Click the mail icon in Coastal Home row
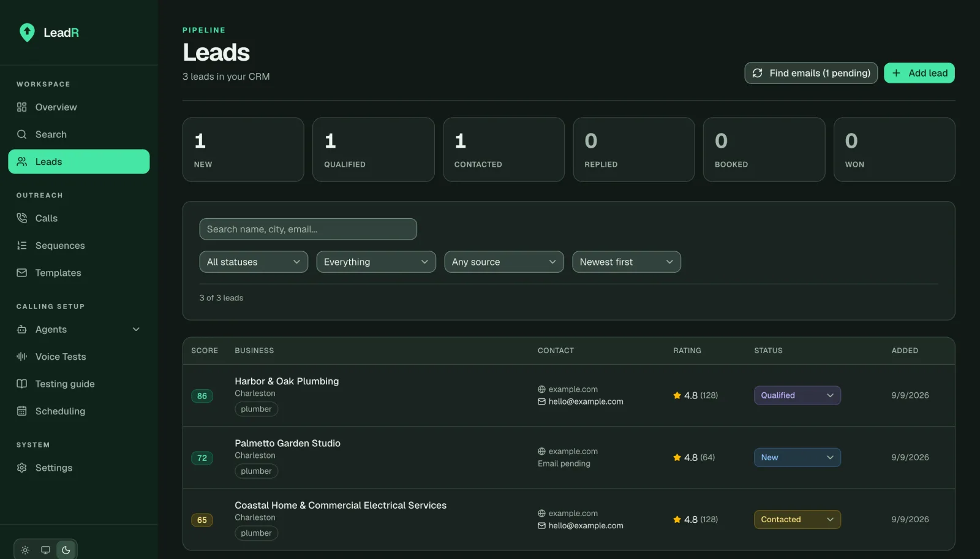Screen dimensions: 980x559 541,525
